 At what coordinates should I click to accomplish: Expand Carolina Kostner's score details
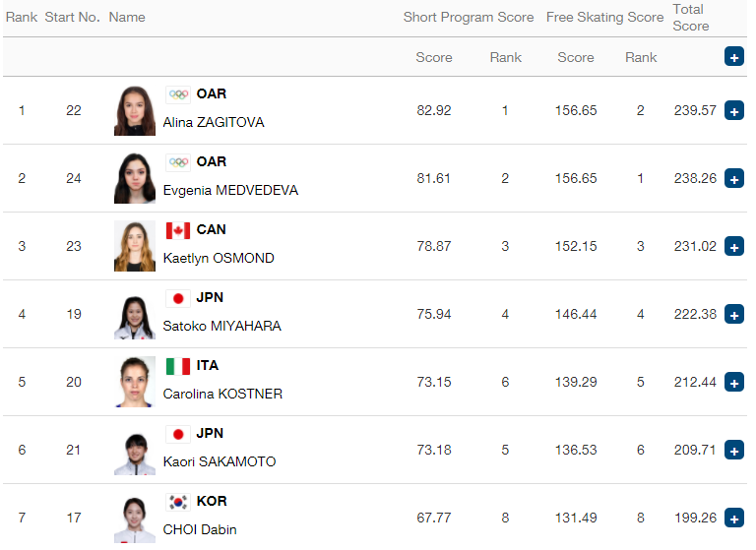pyautogui.click(x=733, y=383)
